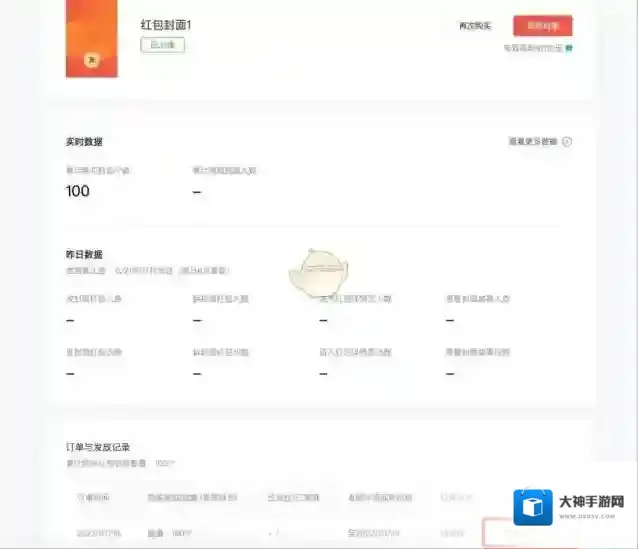The image size is (638, 549).
Task: Click the 订单与发放记录 section heading
Action: (98, 447)
